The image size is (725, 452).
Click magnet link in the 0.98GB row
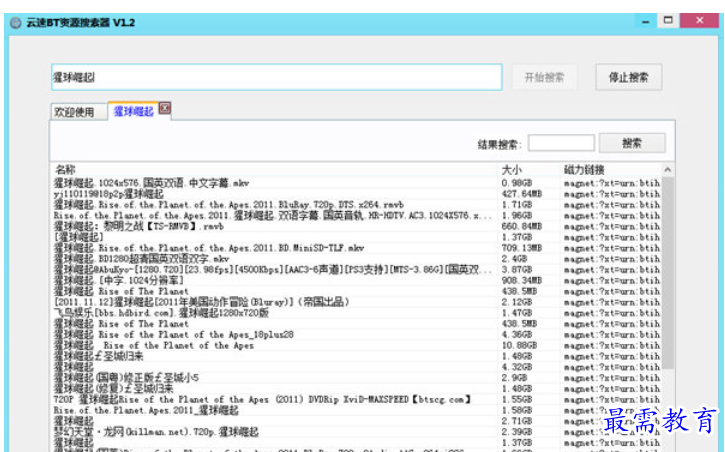click(x=612, y=183)
